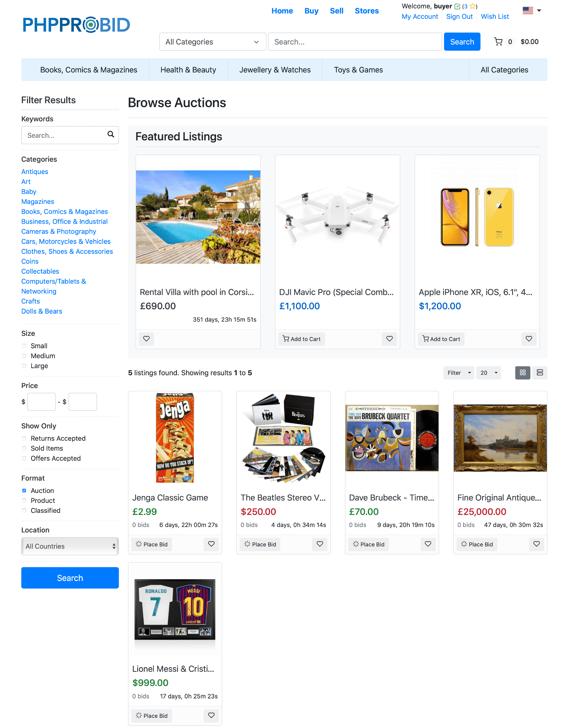Open the language flag dropdown
The image size is (568, 728).
click(532, 11)
